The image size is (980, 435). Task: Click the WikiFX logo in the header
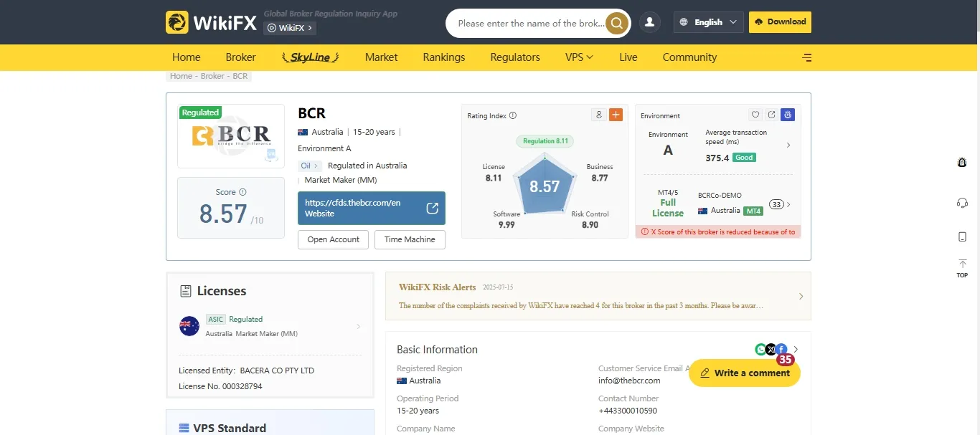point(211,22)
